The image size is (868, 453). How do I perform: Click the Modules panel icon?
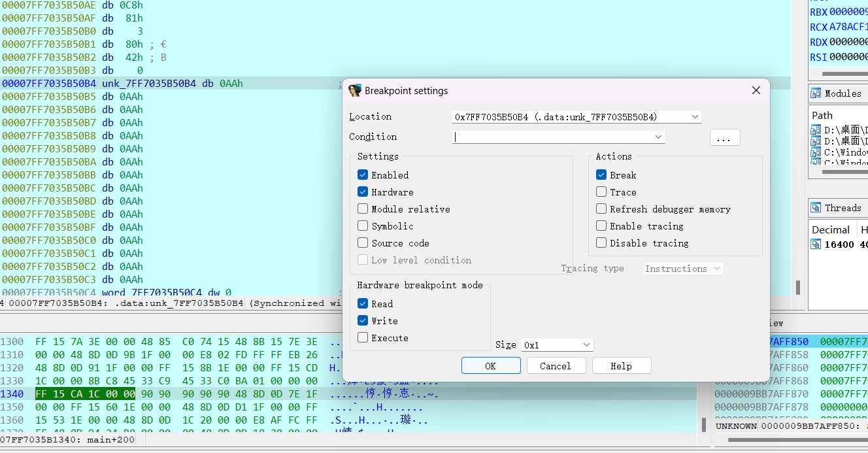pos(816,93)
